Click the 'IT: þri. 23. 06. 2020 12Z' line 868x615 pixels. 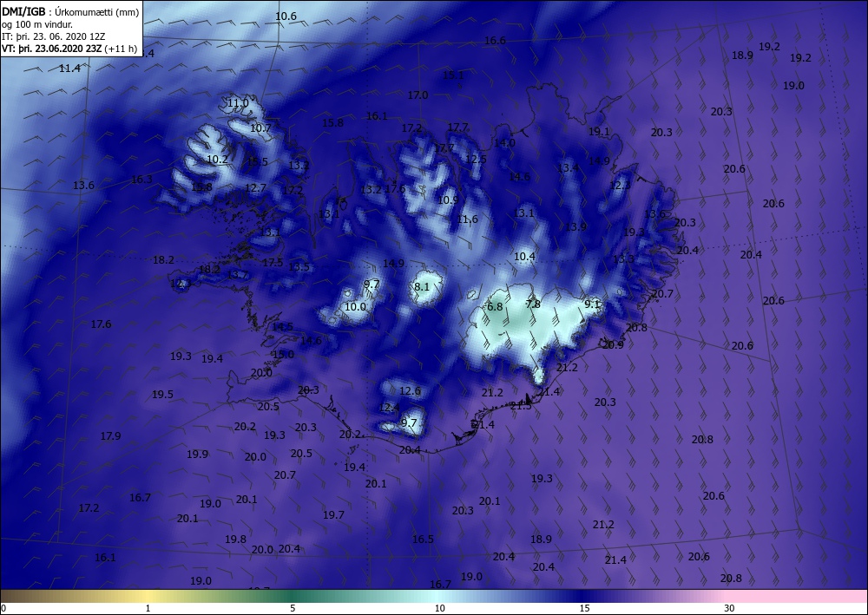pos(53,36)
